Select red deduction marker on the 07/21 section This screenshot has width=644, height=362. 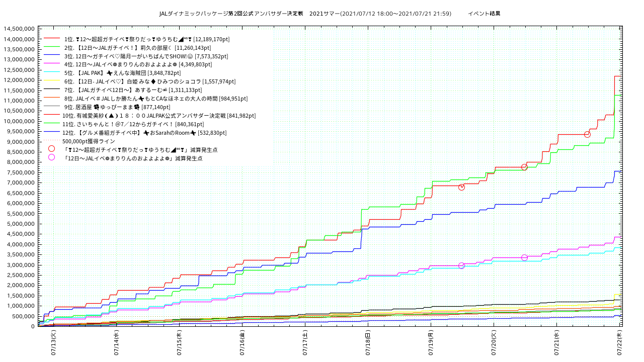pyautogui.click(x=587, y=134)
